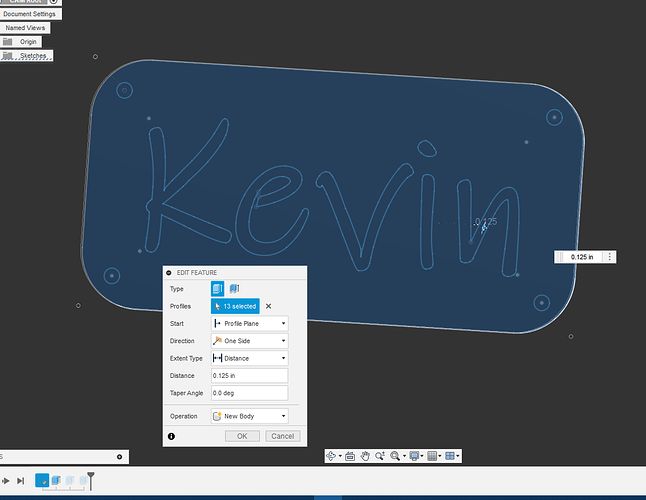Click the extrude distance manipulator arrow on letter n
The image size is (646, 500).
pyautogui.click(x=484, y=228)
